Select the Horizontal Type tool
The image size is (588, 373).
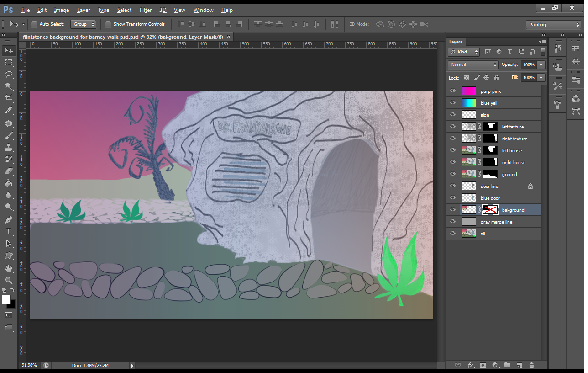point(9,232)
